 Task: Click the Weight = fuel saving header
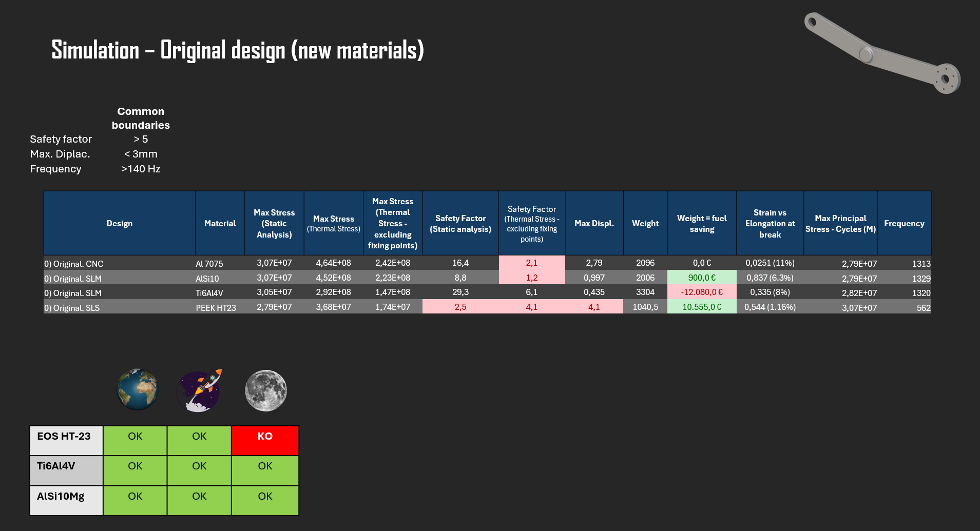(701, 223)
